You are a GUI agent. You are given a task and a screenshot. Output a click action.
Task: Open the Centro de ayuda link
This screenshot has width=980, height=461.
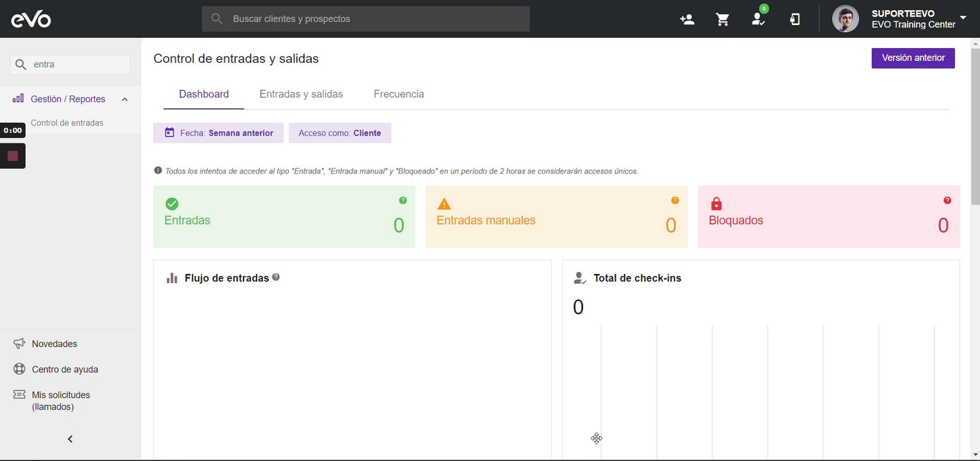[x=65, y=369]
